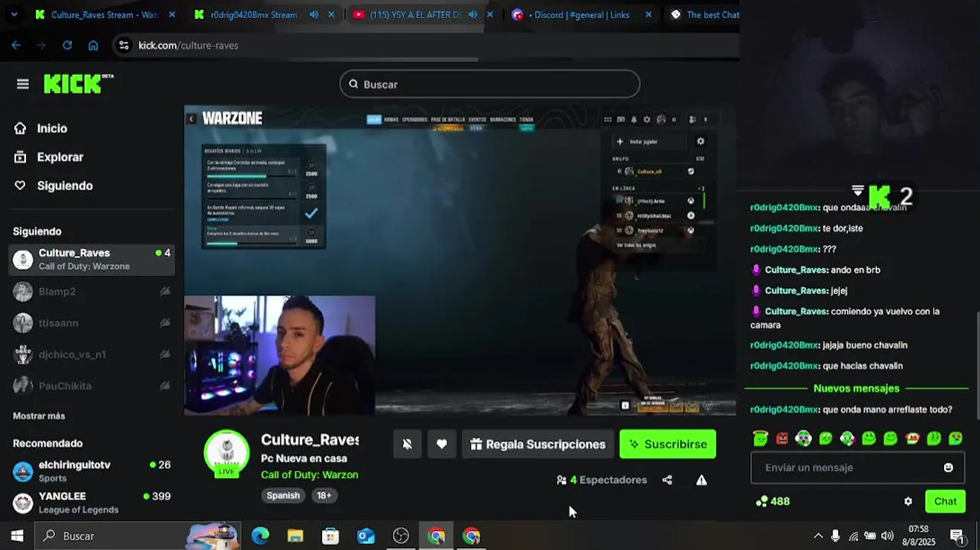Screen dimensions: 980x550
Task: Open Microsoft Store from the taskbar
Action: tap(330, 535)
